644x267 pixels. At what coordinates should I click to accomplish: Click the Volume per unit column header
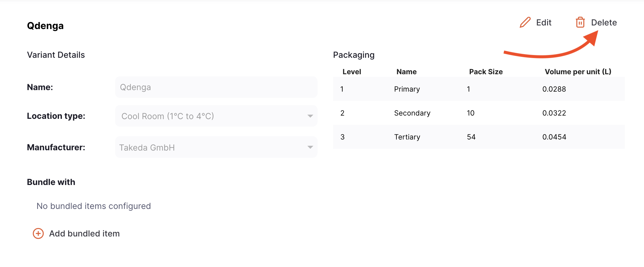[x=578, y=72]
